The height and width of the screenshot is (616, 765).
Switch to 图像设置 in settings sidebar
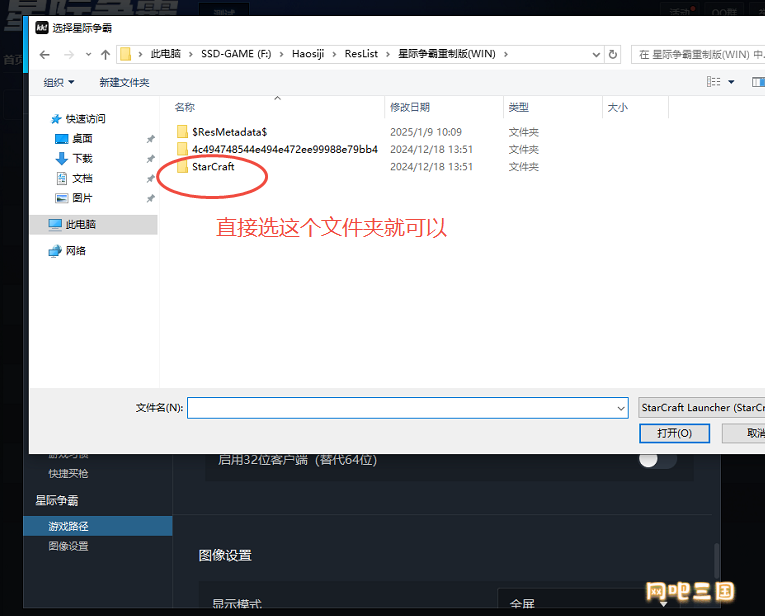click(x=68, y=546)
